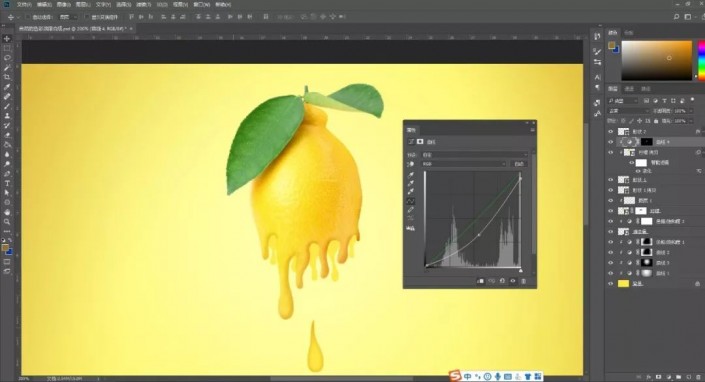Choose edit-points curve mode icon
705x382 pixels.
[411, 201]
